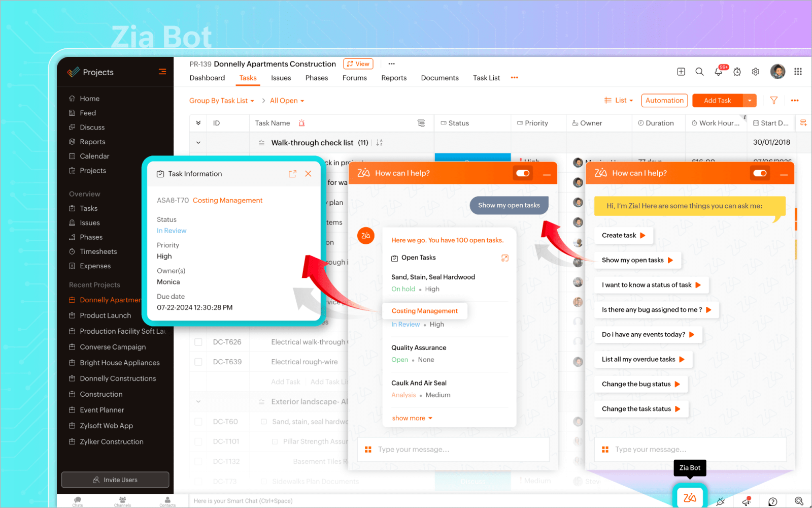Image resolution: width=812 pixels, height=508 pixels.
Task: Click the plug integrations icon in bottom bar
Action: [720, 501]
